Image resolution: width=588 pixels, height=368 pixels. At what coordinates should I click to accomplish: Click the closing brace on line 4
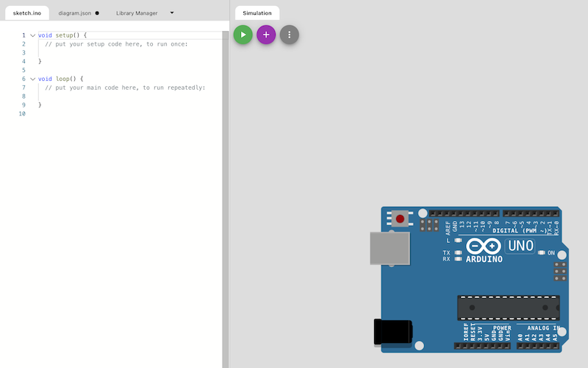click(x=40, y=61)
